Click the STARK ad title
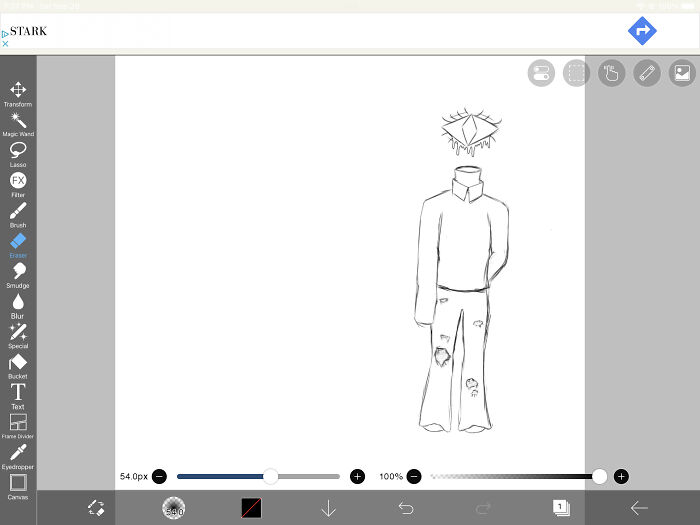 pos(29,31)
